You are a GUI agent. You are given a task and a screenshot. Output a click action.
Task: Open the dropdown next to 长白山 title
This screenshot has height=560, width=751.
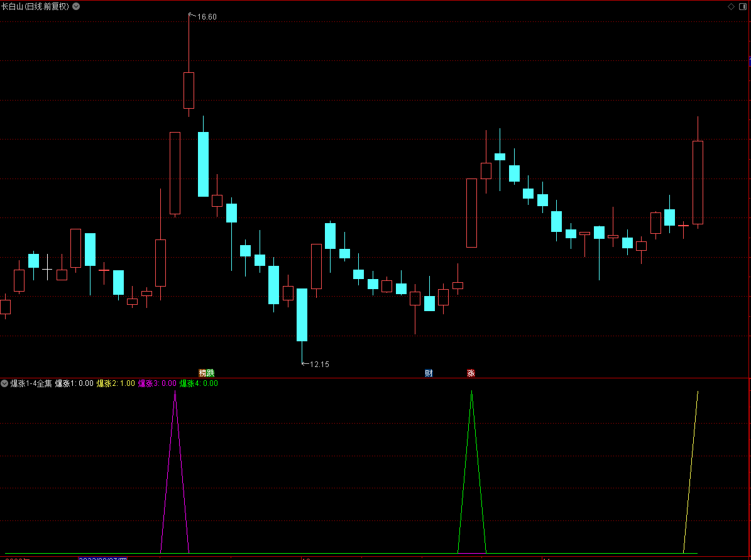coord(76,7)
